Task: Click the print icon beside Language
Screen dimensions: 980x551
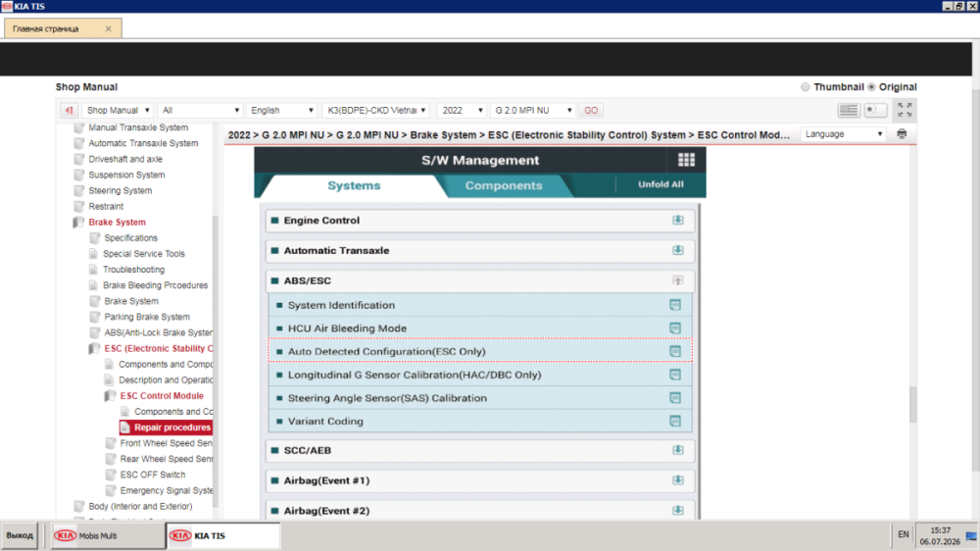Action: click(x=902, y=134)
